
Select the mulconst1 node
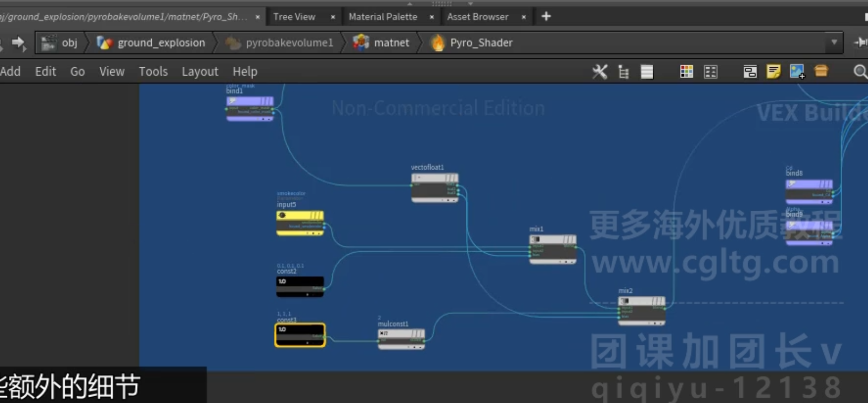tap(401, 339)
